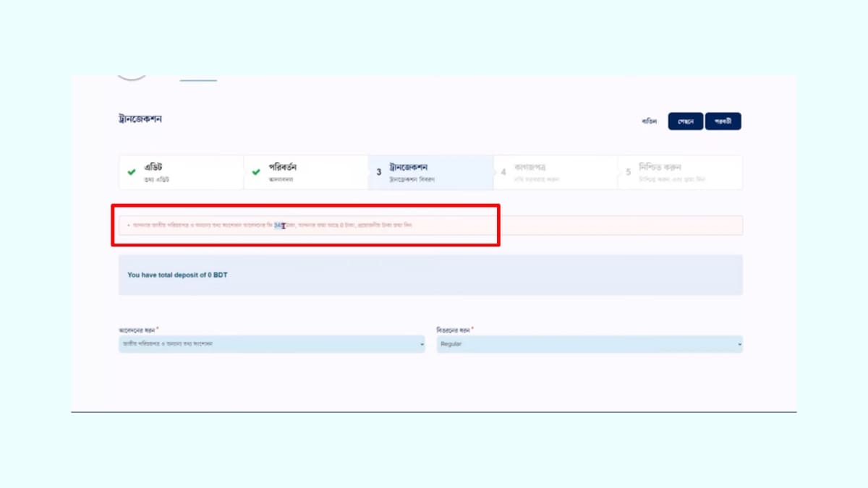The image size is (868, 488).
Task: Open the কাগজপত্র step tab
Action: click(x=556, y=172)
